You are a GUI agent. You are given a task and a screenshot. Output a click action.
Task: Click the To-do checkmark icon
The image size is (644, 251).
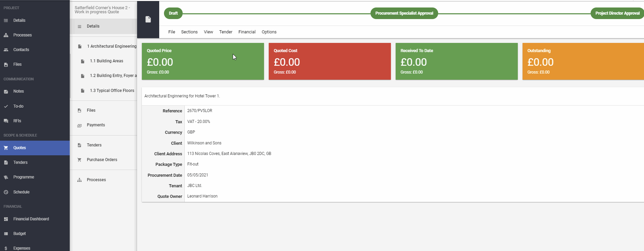(6, 106)
